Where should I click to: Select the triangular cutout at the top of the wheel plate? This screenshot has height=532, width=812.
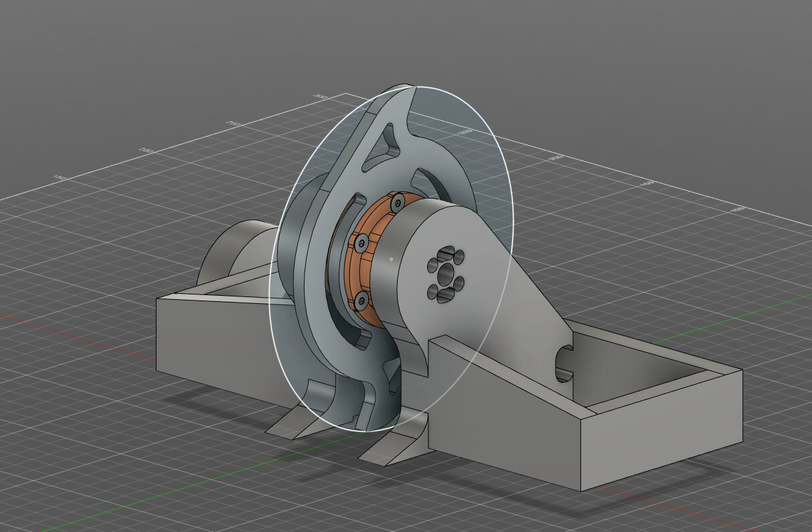pos(385,147)
